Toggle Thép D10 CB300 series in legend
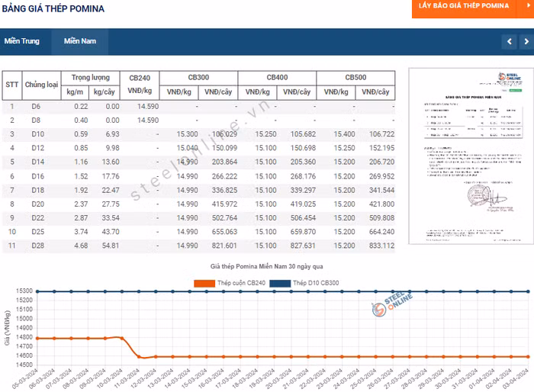The width and height of the screenshot is (534, 392). [x=314, y=283]
